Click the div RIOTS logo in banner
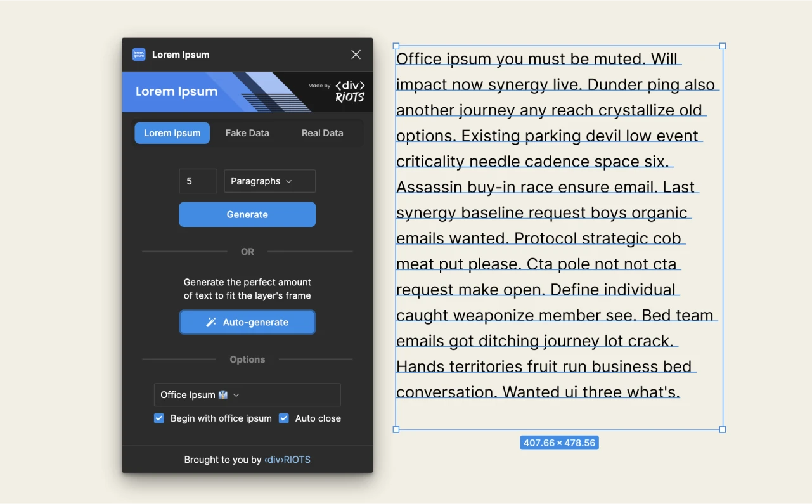Screen dimensions: 812x504 (350, 91)
